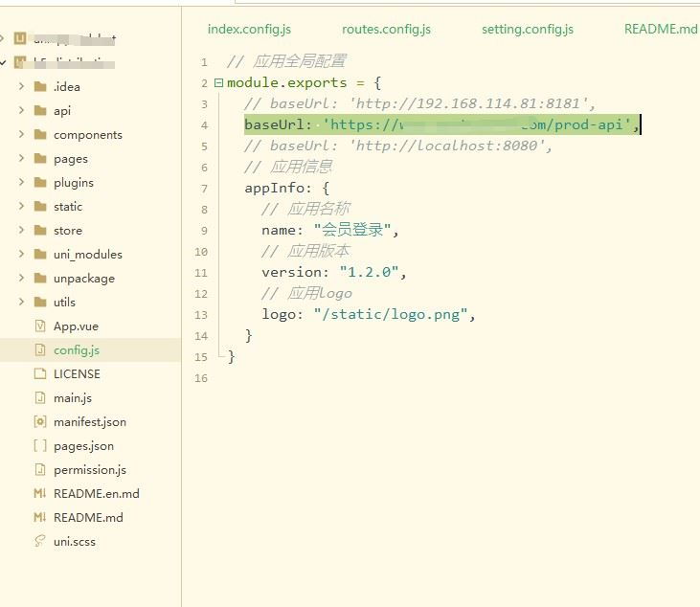
Task: Click the main.js file icon
Action: (x=40, y=397)
